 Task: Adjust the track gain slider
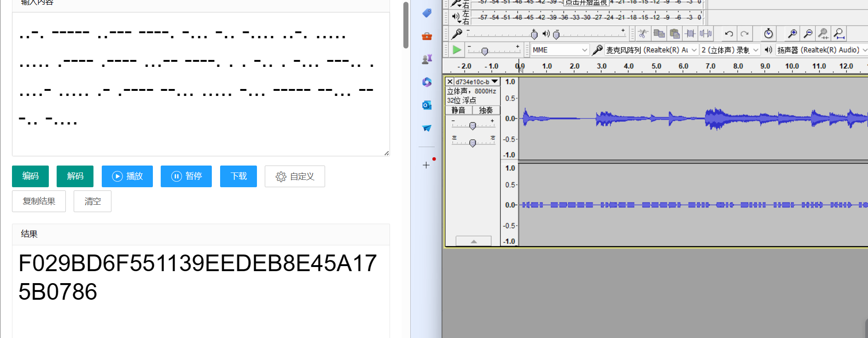pos(472,125)
